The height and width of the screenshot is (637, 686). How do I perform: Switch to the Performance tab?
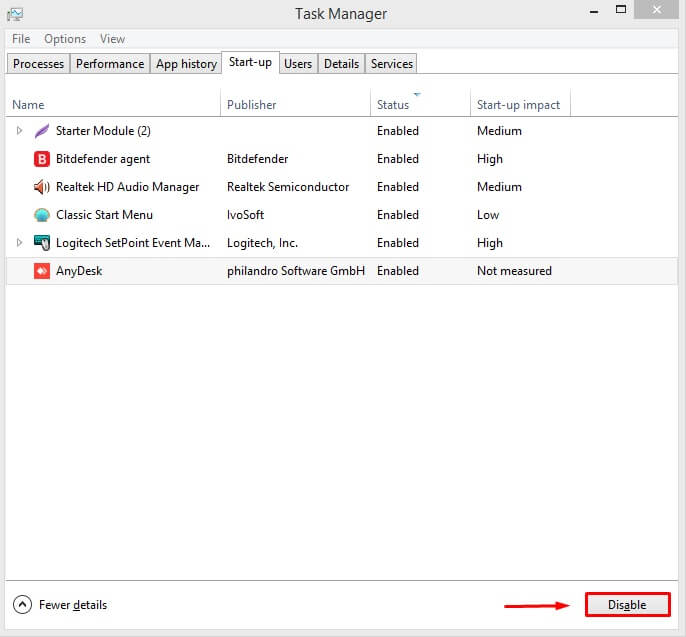point(110,64)
